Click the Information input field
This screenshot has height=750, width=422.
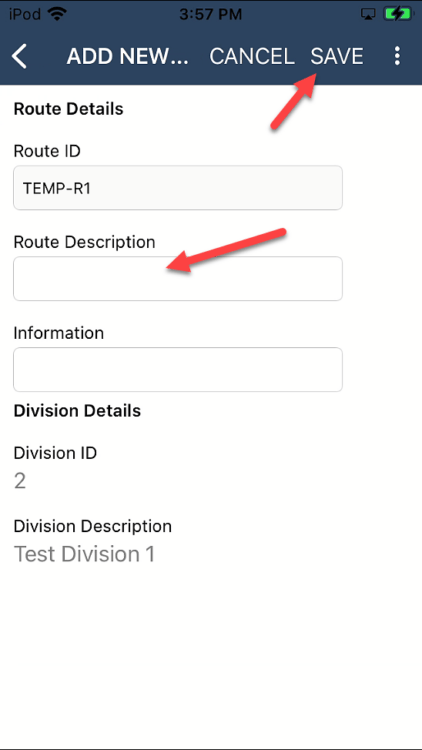(178, 369)
